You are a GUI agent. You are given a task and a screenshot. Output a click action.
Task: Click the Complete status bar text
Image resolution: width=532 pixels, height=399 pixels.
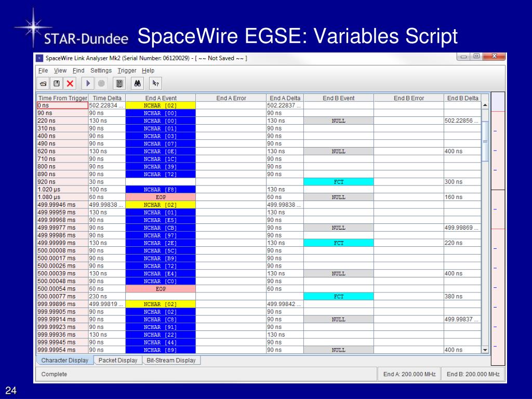click(54, 374)
